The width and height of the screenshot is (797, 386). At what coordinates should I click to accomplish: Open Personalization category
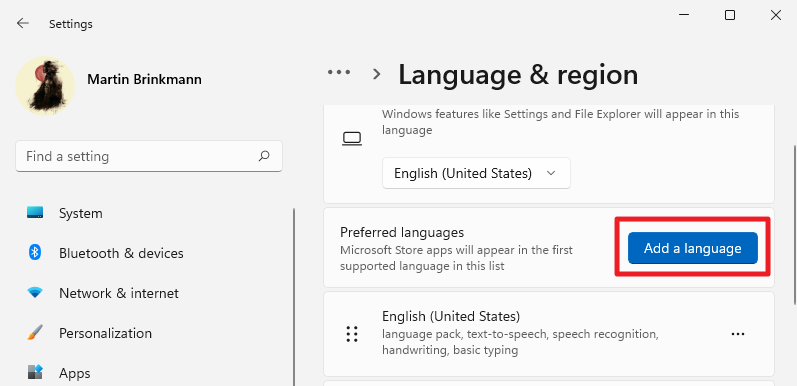pos(105,333)
